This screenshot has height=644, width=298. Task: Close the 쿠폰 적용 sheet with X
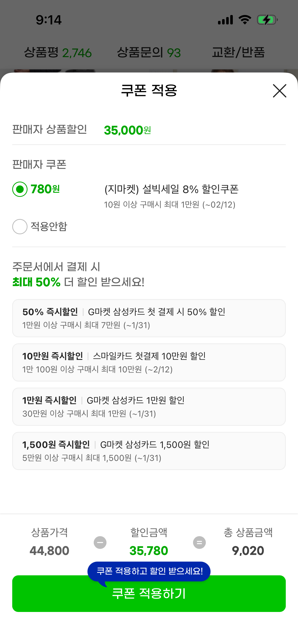[x=279, y=91]
